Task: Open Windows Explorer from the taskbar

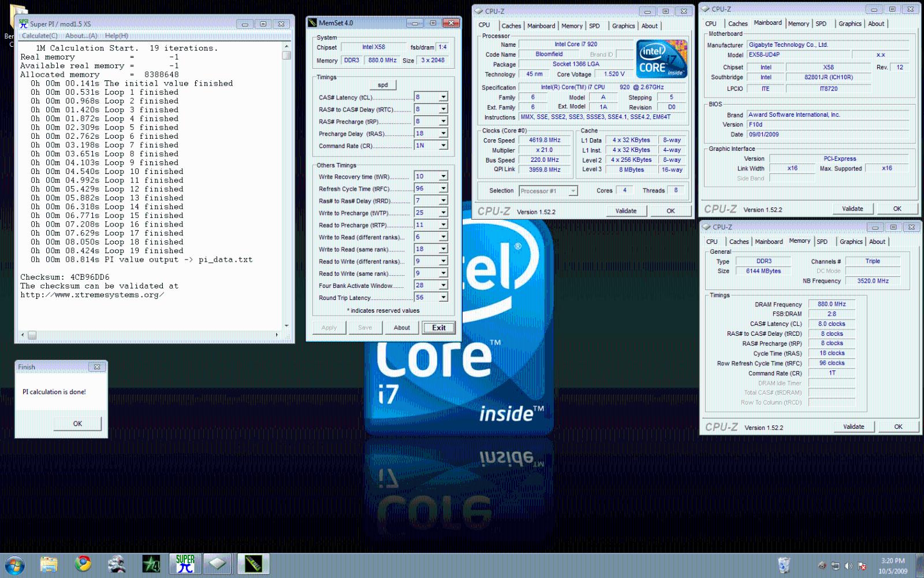Action: click(x=49, y=564)
